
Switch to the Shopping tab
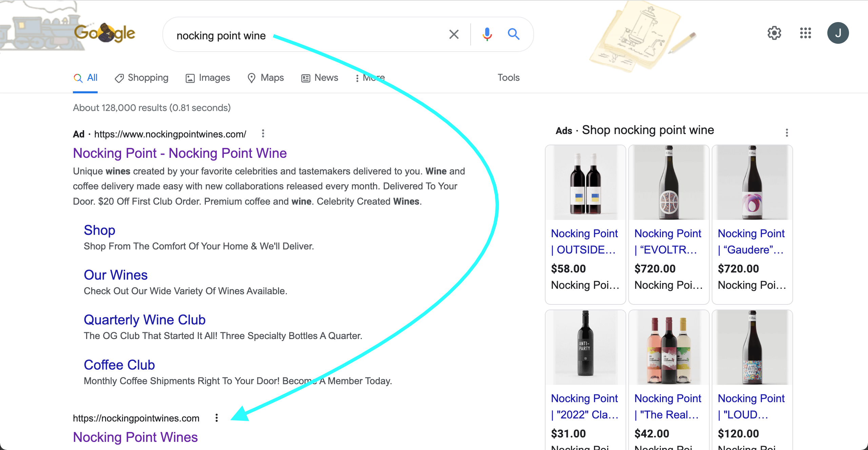[141, 78]
